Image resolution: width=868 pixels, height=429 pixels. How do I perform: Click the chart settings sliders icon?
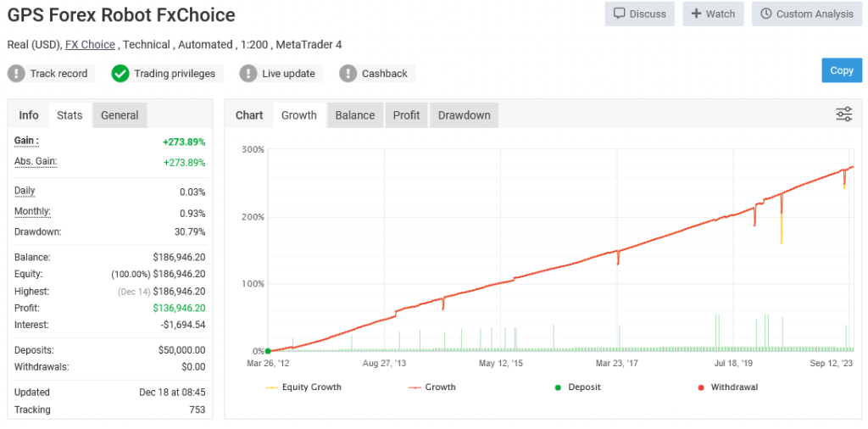[x=843, y=114]
